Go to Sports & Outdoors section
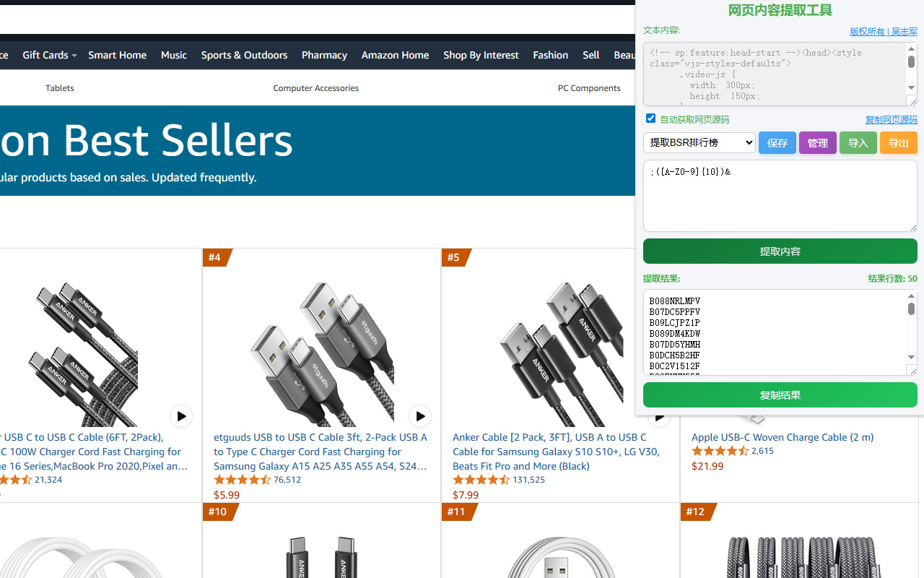Image resolution: width=924 pixels, height=578 pixels. pyautogui.click(x=244, y=55)
